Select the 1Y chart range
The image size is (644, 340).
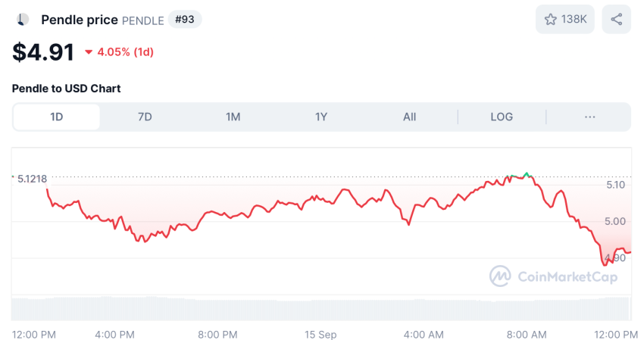click(321, 117)
